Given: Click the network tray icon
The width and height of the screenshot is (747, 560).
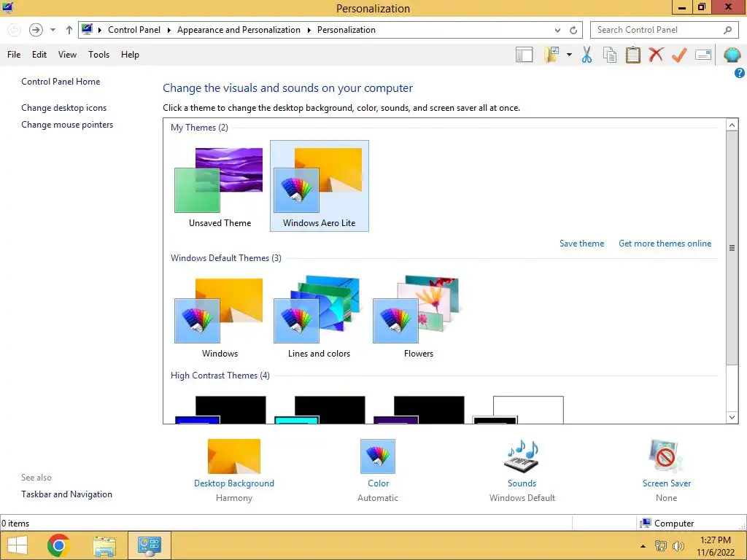Looking at the screenshot, I should pos(661,545).
